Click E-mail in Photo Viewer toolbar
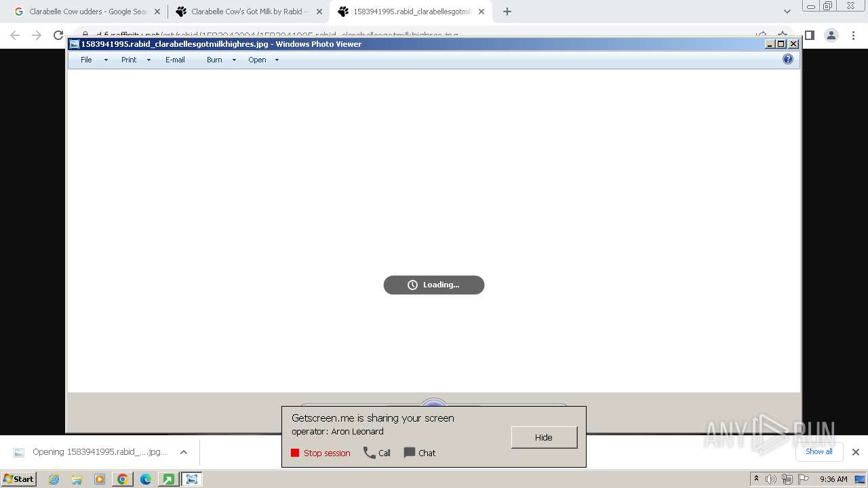The width and height of the screenshot is (868, 488). point(175,60)
